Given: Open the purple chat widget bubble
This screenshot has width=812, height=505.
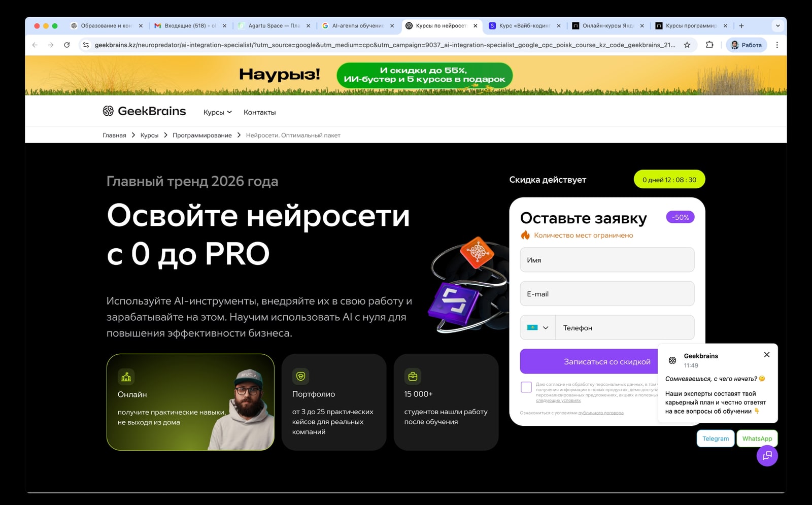Looking at the screenshot, I should coord(767,456).
